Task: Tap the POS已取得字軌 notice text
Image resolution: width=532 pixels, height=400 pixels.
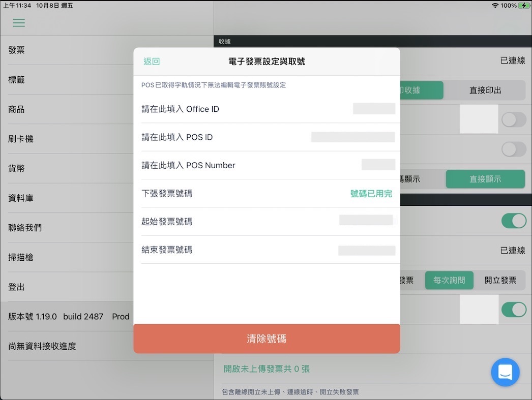Action: point(214,85)
